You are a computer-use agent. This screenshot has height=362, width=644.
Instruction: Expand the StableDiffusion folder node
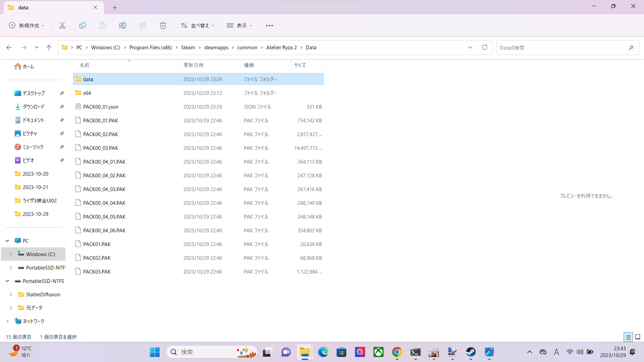click(x=11, y=294)
